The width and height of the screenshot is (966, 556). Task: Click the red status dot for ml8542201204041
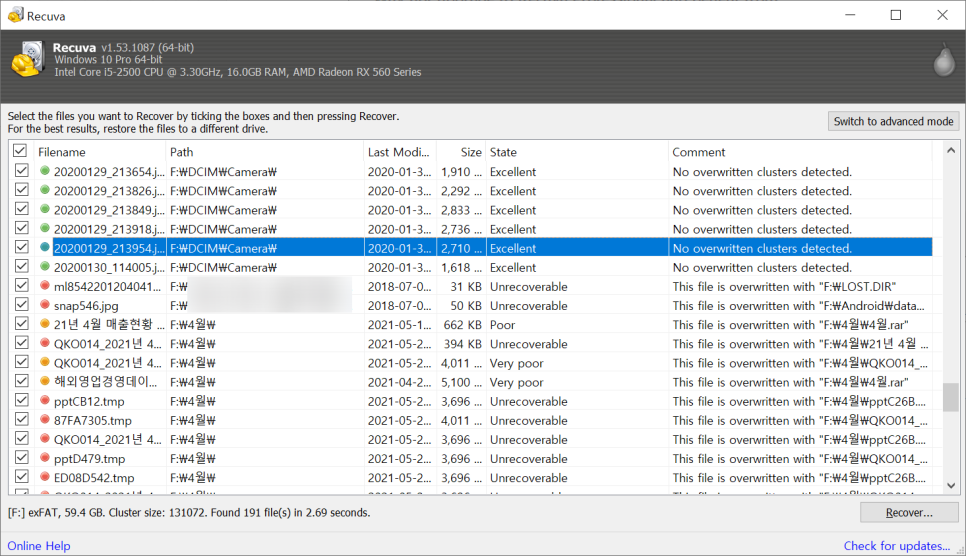[44, 286]
